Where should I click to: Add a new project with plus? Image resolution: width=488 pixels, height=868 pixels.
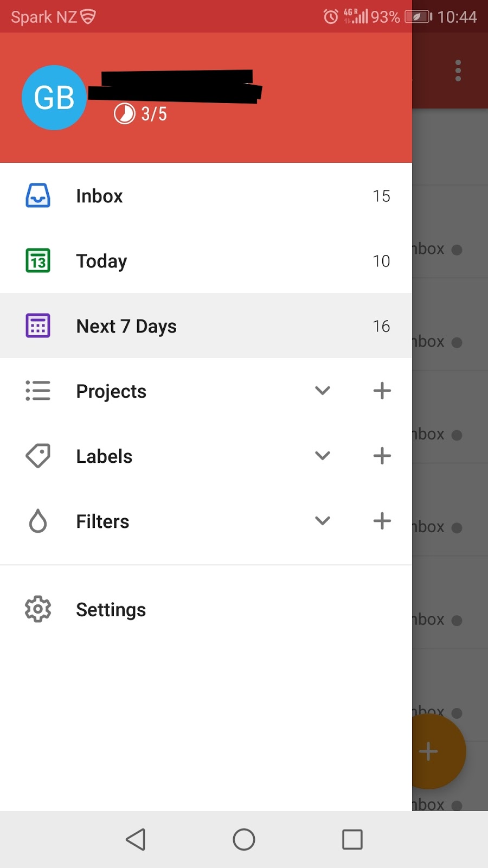pyautogui.click(x=382, y=391)
